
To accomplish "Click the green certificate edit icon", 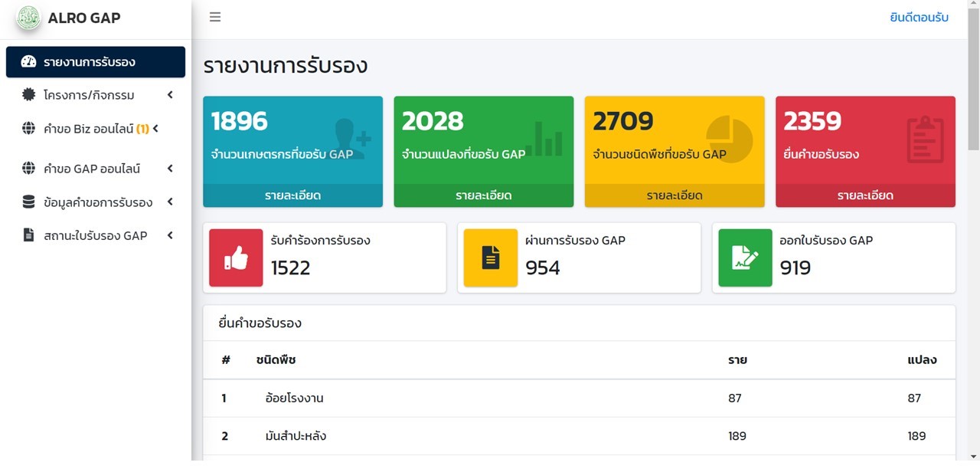I will click(x=745, y=258).
